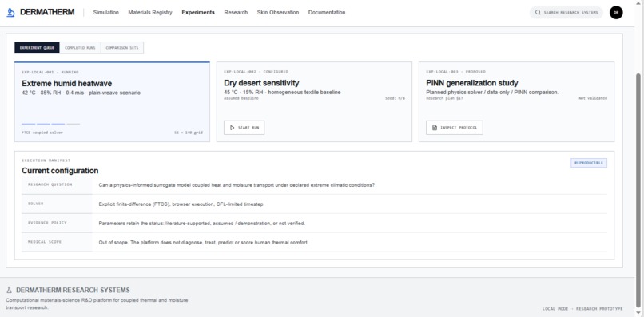This screenshot has width=644, height=317.
Task: Navigate to Skin Observation
Action: 278,12
